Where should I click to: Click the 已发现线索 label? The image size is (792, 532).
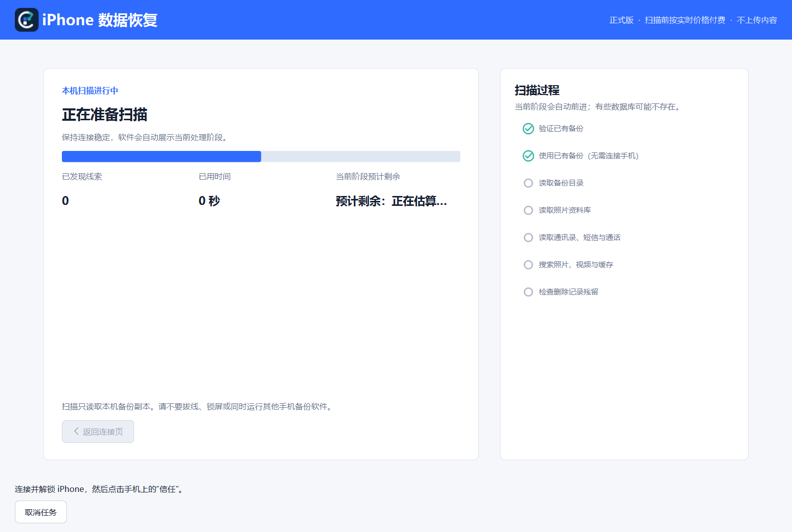click(x=82, y=177)
